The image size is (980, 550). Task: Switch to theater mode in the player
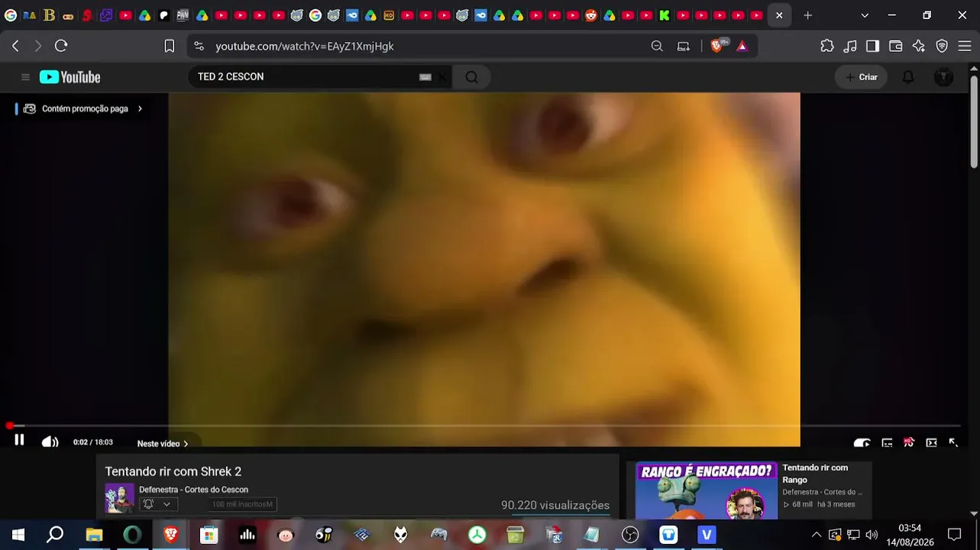tap(931, 443)
